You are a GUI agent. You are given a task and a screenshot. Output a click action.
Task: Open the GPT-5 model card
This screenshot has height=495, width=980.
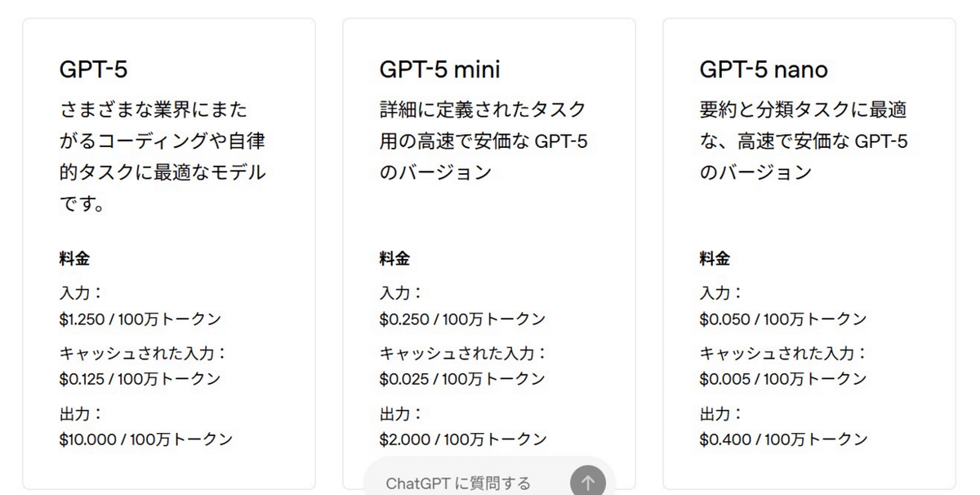coord(170,245)
